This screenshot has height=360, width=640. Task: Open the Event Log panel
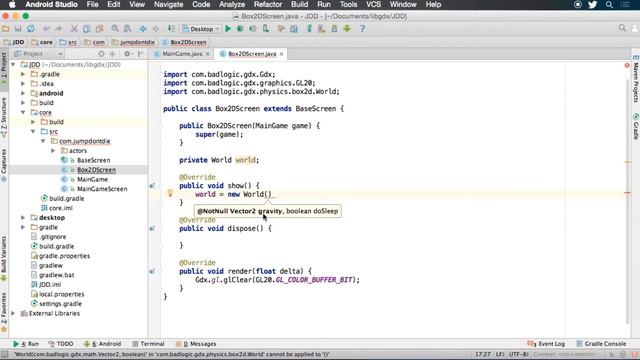(546, 344)
